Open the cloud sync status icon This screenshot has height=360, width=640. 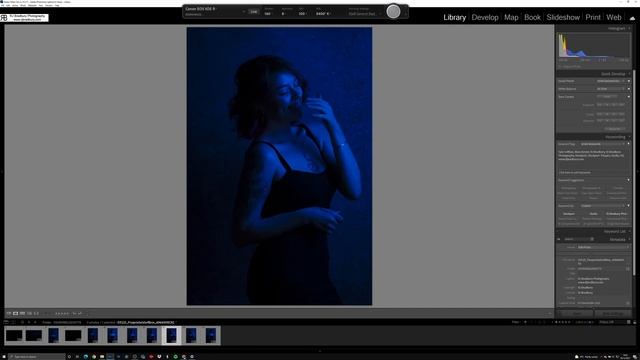coord(632,18)
